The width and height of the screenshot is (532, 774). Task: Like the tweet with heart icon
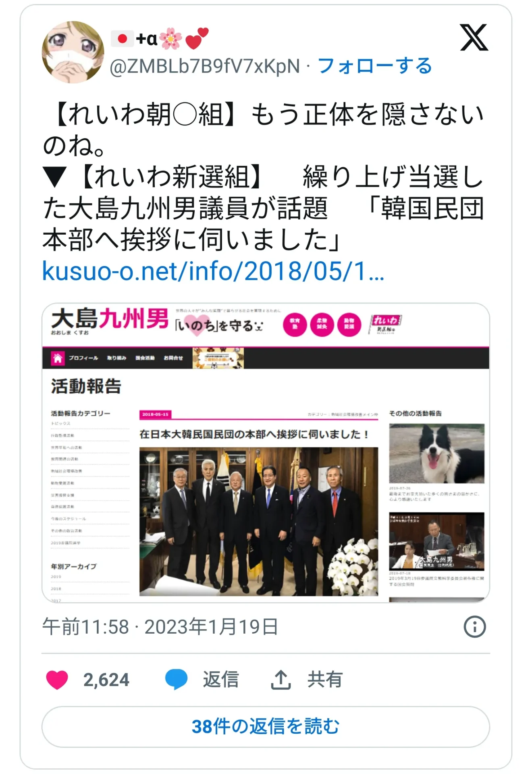click(x=57, y=680)
